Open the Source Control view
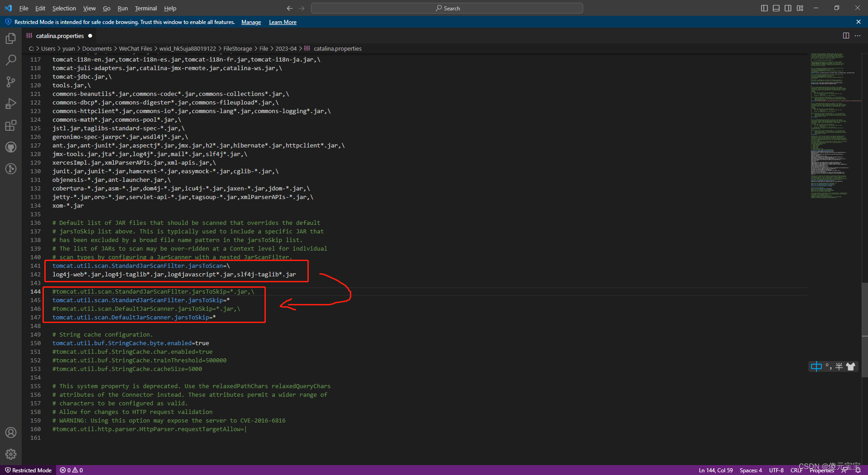This screenshot has width=868, height=475. tap(11, 82)
